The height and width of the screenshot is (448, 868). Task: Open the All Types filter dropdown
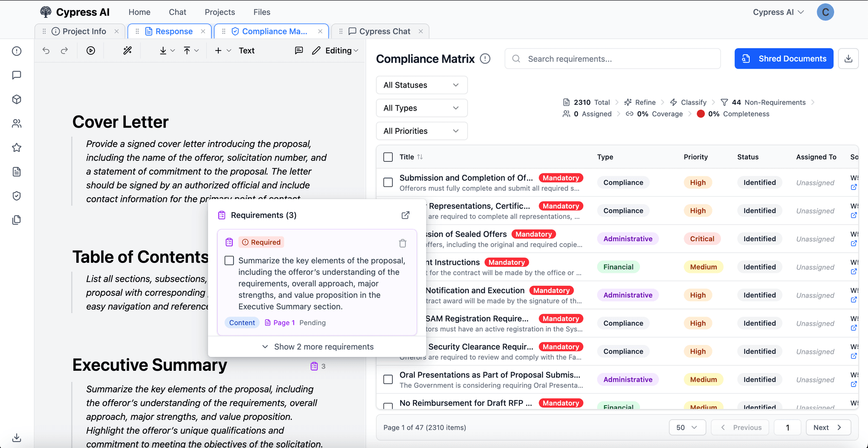point(422,108)
